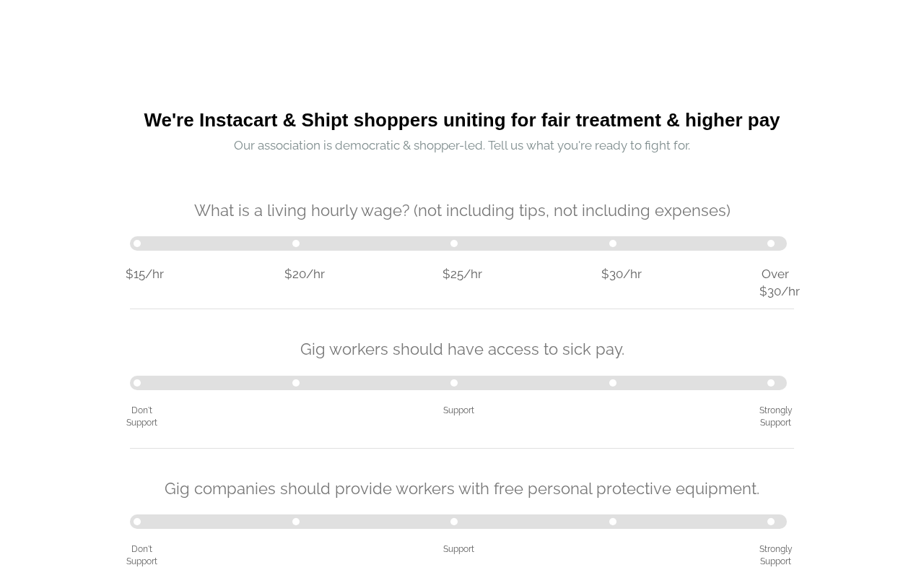Image resolution: width=924 pixels, height=578 pixels.
Task: Click Don't Support label under sick pay
Action: pos(141,416)
